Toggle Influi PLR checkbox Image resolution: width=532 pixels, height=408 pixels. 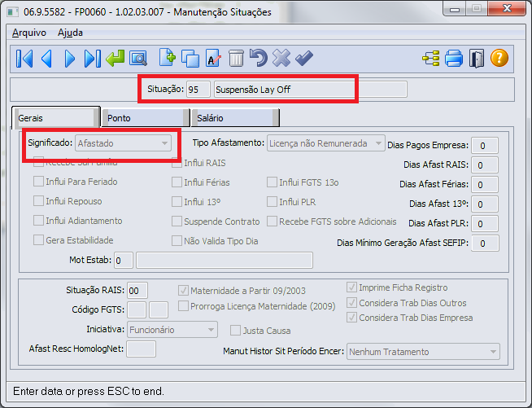272,202
